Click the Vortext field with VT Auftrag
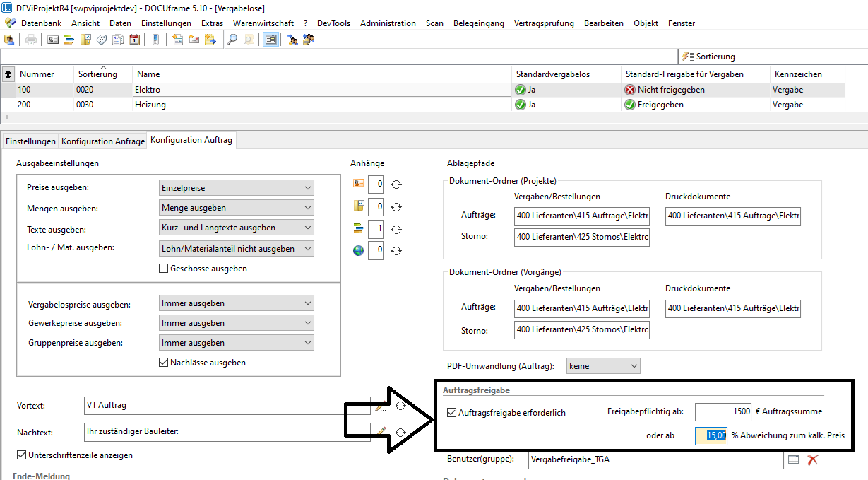The width and height of the screenshot is (868, 480). pyautogui.click(x=227, y=406)
